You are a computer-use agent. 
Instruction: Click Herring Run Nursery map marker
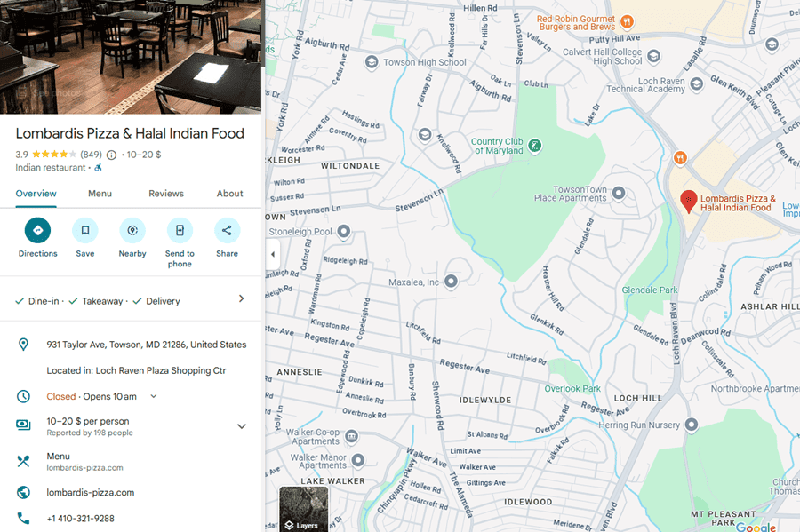(692, 424)
